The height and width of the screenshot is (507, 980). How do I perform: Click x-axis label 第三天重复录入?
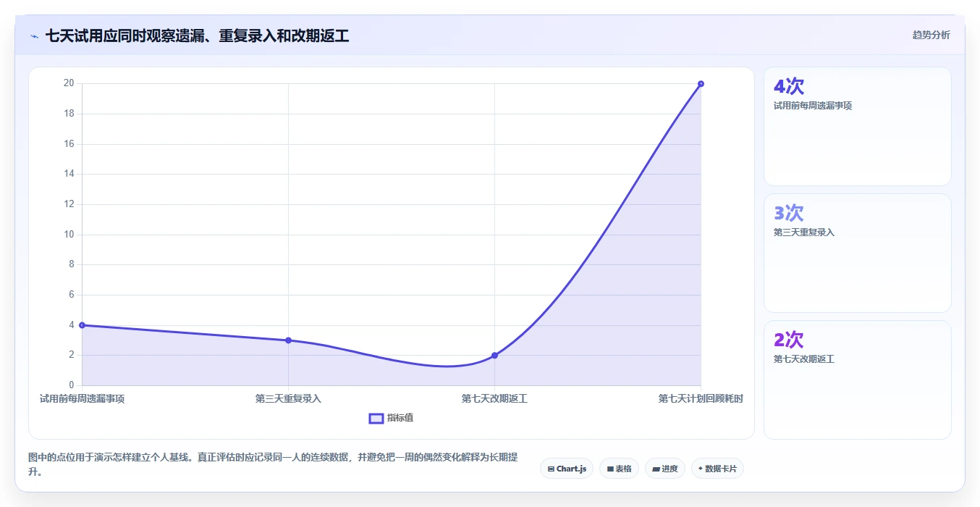coord(288,398)
